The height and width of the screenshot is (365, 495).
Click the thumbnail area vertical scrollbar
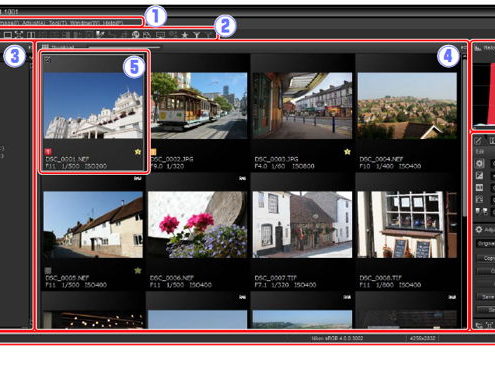(x=464, y=137)
